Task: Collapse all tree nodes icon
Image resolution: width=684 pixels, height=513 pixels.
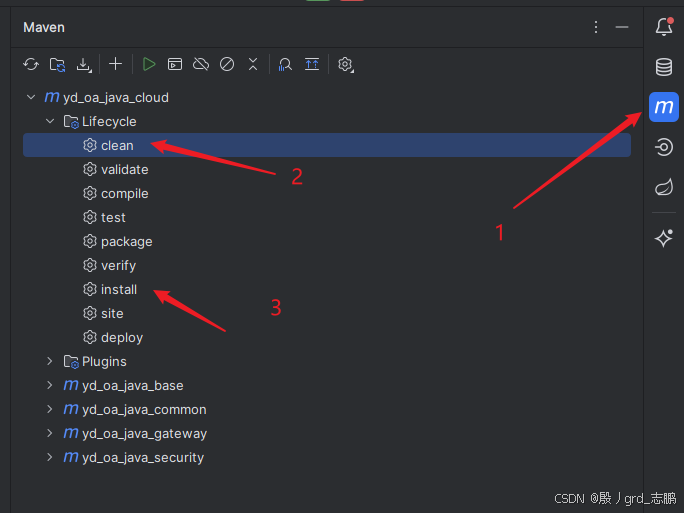Action: click(253, 64)
